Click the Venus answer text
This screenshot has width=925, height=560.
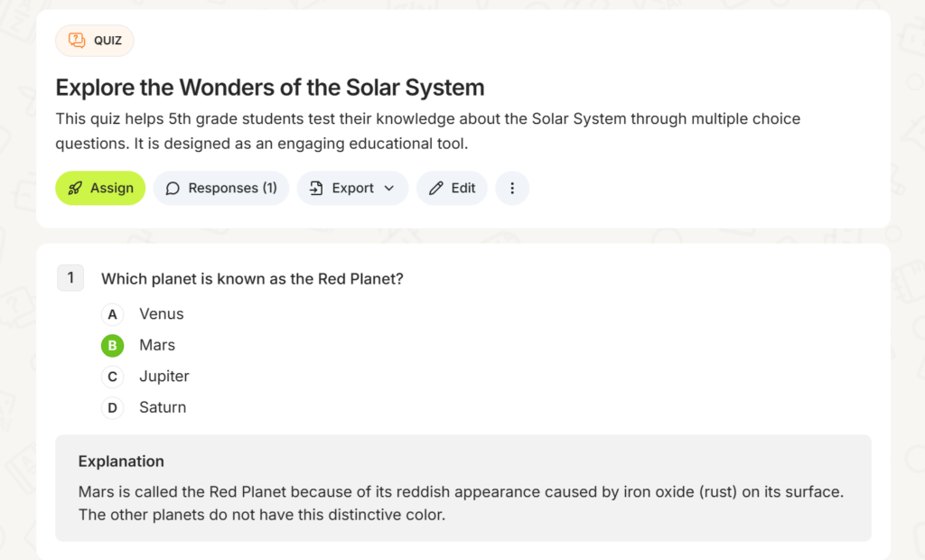[162, 314]
